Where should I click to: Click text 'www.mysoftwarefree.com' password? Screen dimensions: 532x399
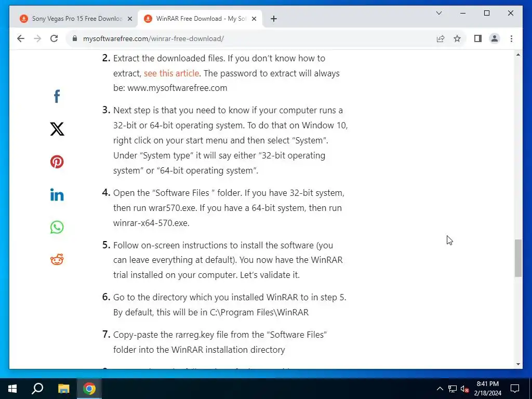click(177, 88)
